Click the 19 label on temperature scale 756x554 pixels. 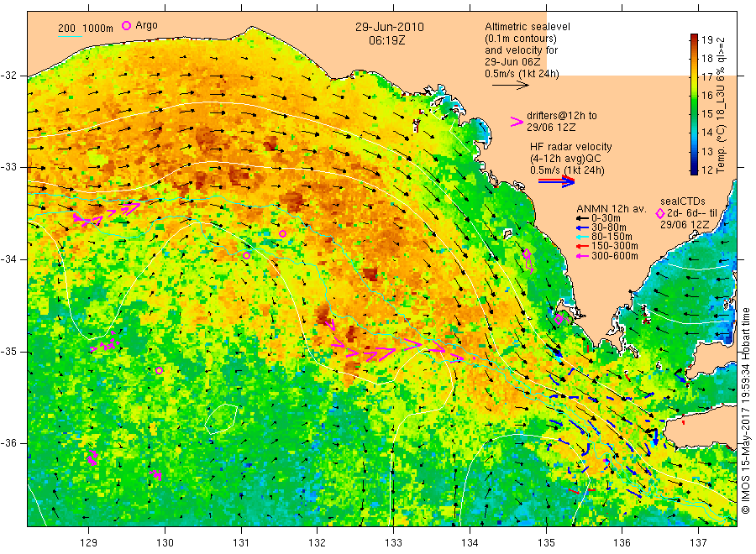(706, 39)
